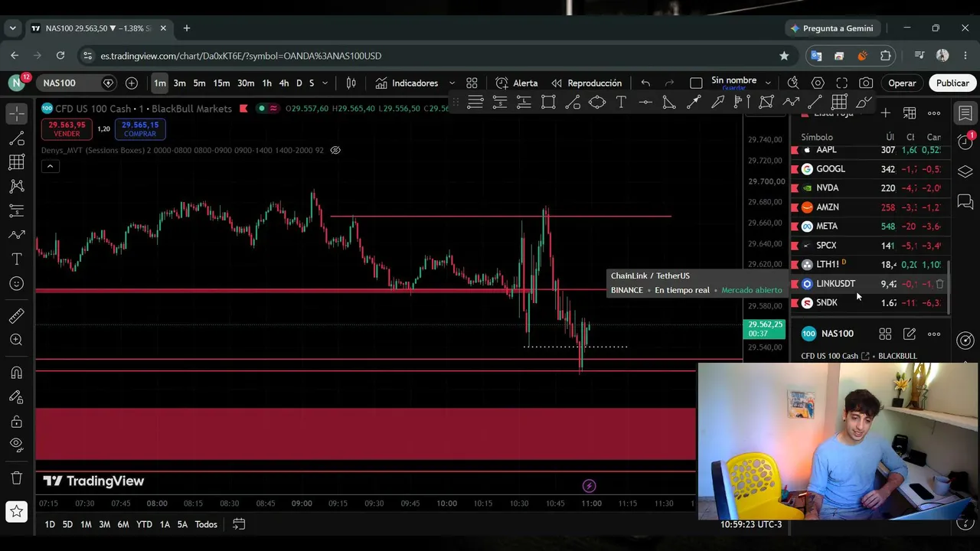The width and height of the screenshot is (980, 551).
Task: Select the crosshair cursor tool
Action: coord(17,113)
